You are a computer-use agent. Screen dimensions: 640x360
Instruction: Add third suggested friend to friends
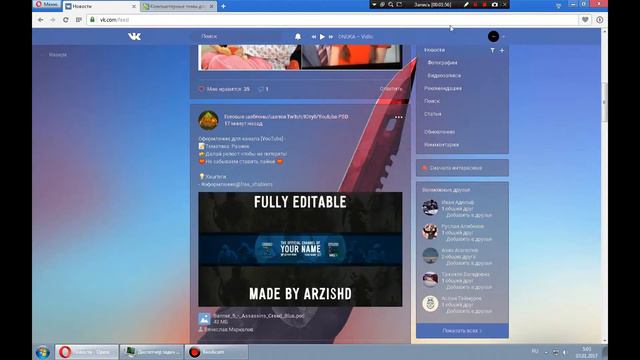pyautogui.click(x=469, y=263)
